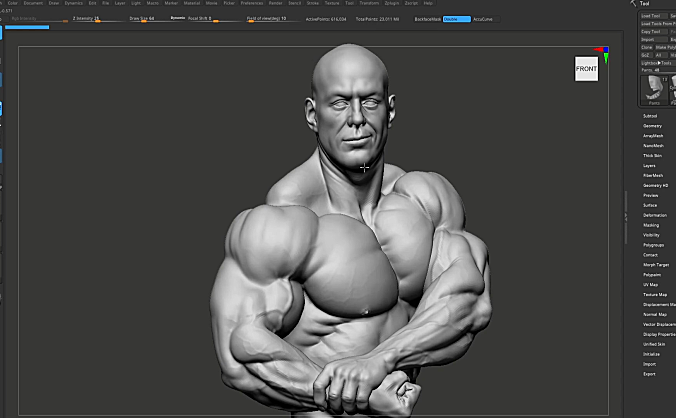Image resolution: width=676 pixels, height=418 pixels.
Task: Expand the Normal Map sub-palette
Action: pos(655,314)
